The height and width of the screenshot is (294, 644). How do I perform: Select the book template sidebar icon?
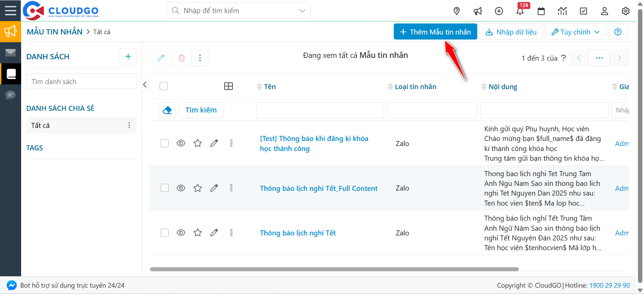point(10,74)
